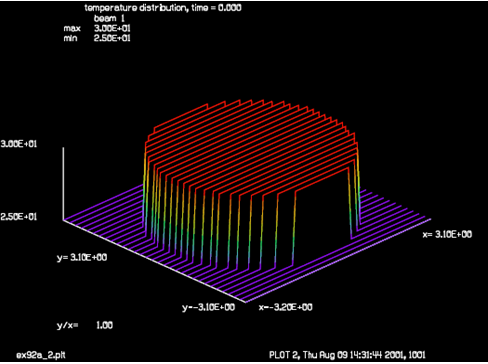Click the 'x= 3.10E+00' axis label

tap(447, 235)
